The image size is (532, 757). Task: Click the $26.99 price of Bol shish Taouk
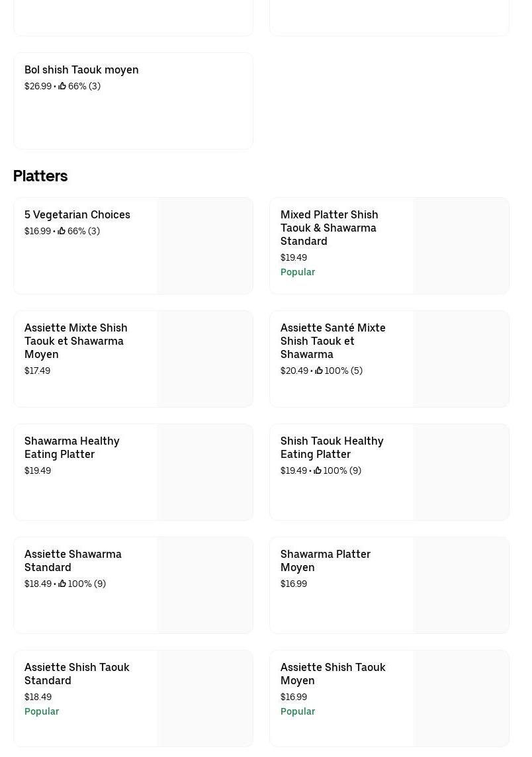[x=38, y=86]
